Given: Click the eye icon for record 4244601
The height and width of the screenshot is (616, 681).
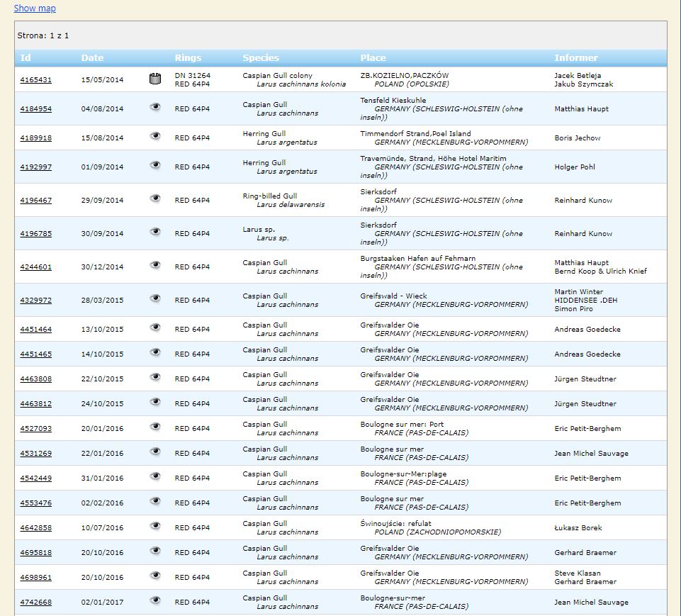Looking at the screenshot, I should point(155,265).
